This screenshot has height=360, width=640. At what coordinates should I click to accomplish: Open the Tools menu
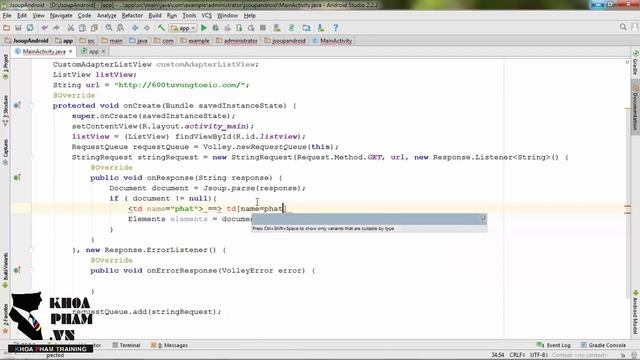[189, 16]
